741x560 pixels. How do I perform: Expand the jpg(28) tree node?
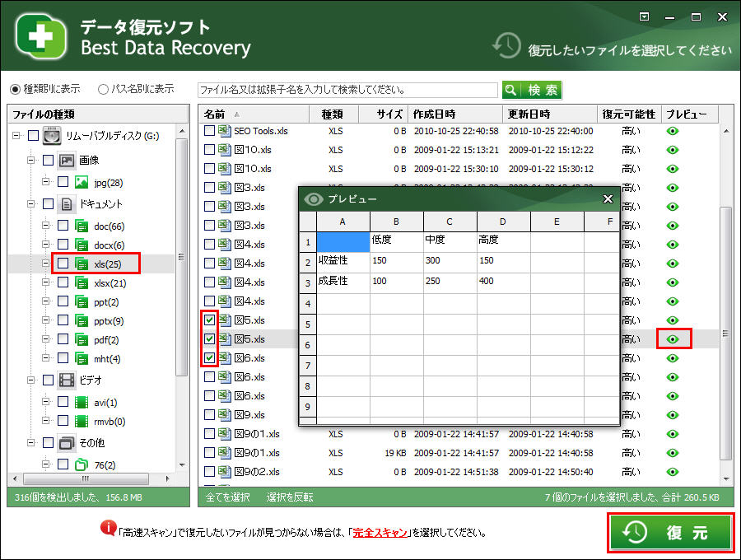45,181
